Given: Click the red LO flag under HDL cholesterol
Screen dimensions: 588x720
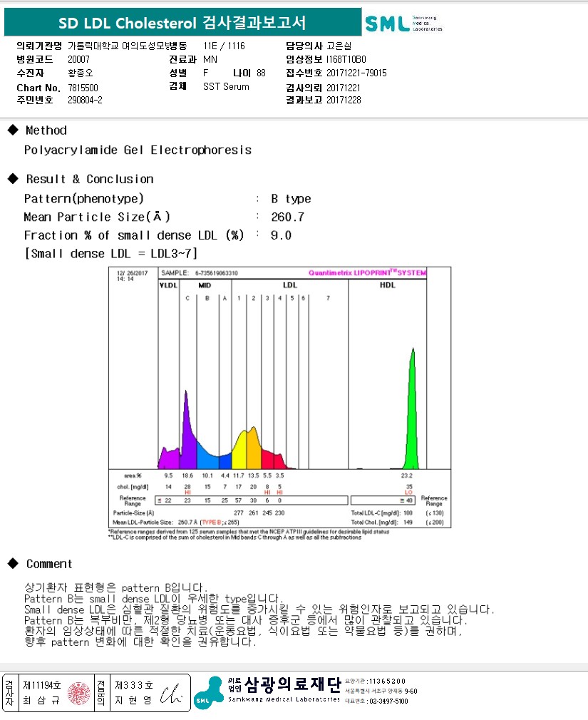Looking at the screenshot, I should [408, 493].
